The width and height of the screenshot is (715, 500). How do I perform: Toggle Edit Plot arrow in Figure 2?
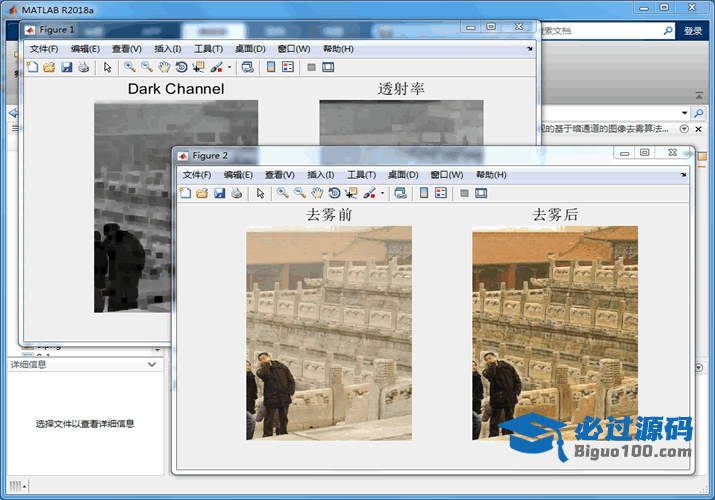(261, 193)
